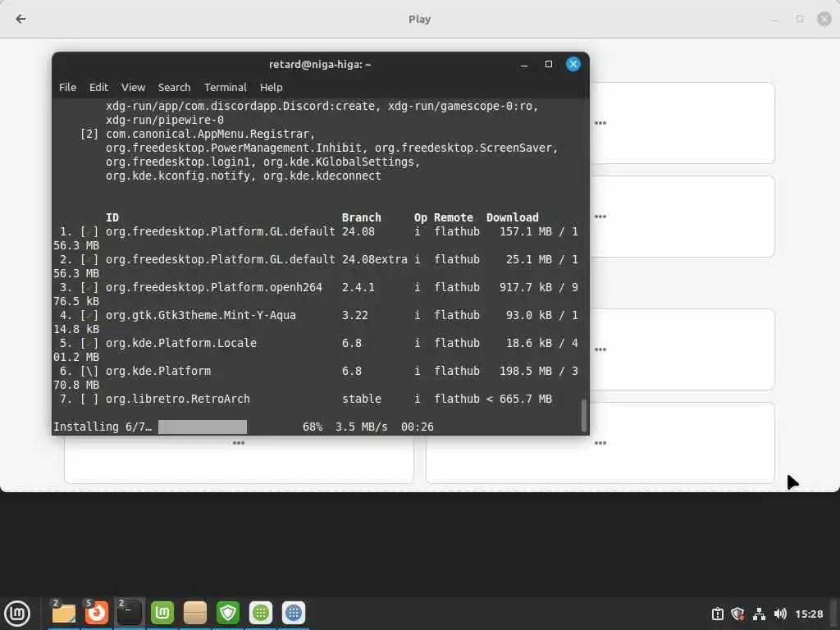Click the installation progress bar in the terminal
The width and height of the screenshot is (840, 630).
[x=203, y=427]
